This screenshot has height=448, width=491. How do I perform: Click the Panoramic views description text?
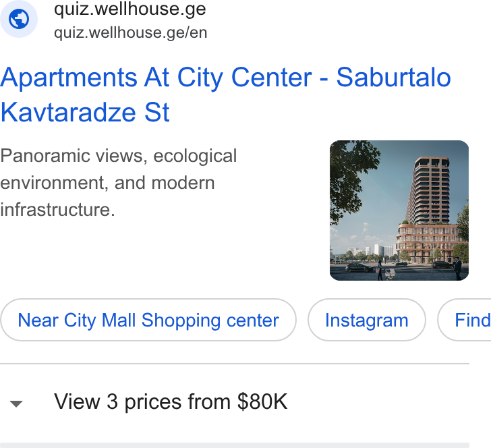click(x=119, y=182)
